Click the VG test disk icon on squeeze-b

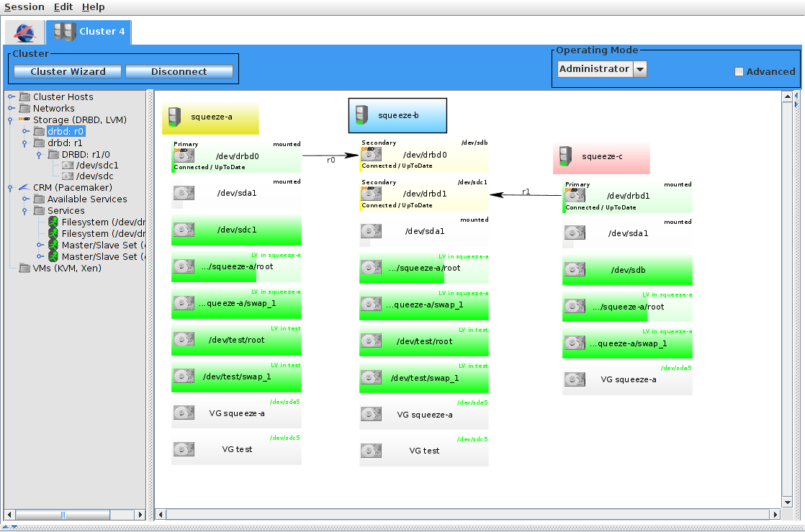[371, 451]
